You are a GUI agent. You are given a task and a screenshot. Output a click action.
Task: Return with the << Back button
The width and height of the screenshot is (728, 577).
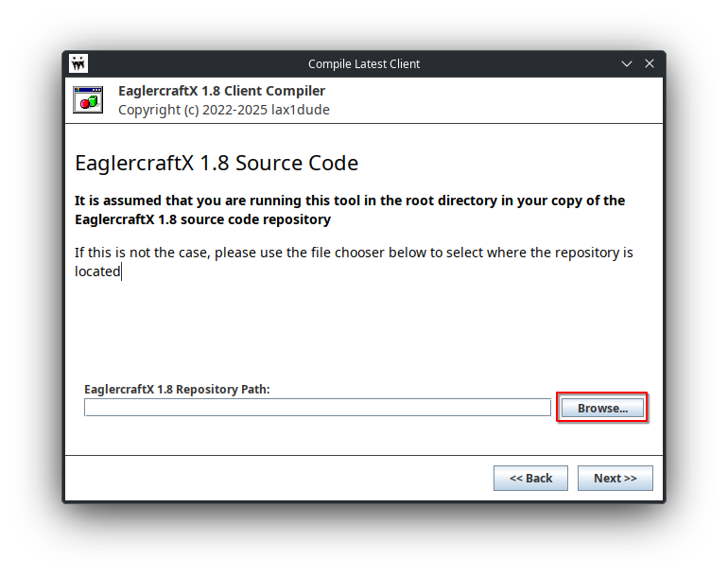click(530, 478)
